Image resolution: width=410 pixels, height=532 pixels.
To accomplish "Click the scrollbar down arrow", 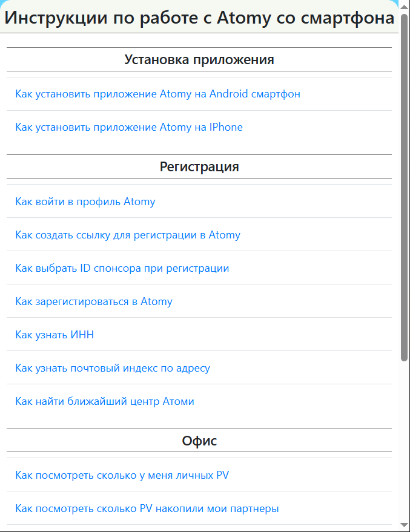I will 405,525.
